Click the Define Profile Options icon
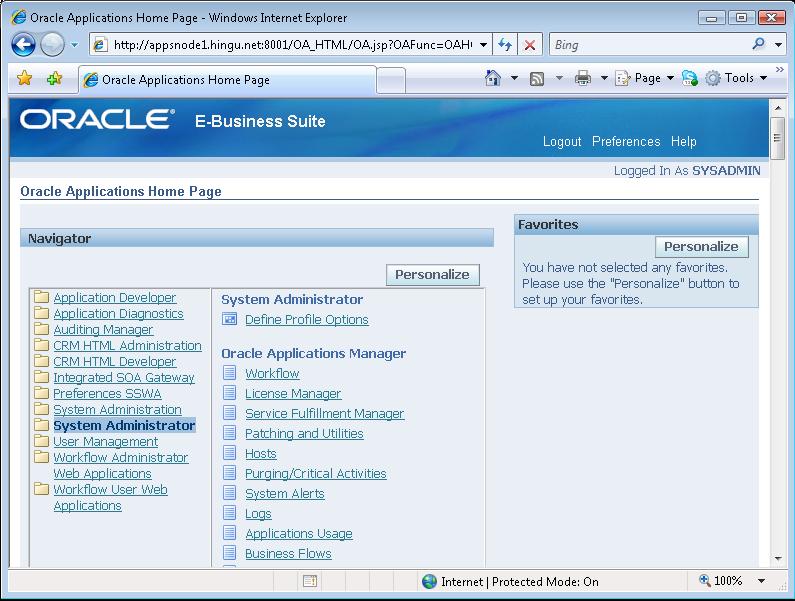The image size is (795, 601). (230, 320)
